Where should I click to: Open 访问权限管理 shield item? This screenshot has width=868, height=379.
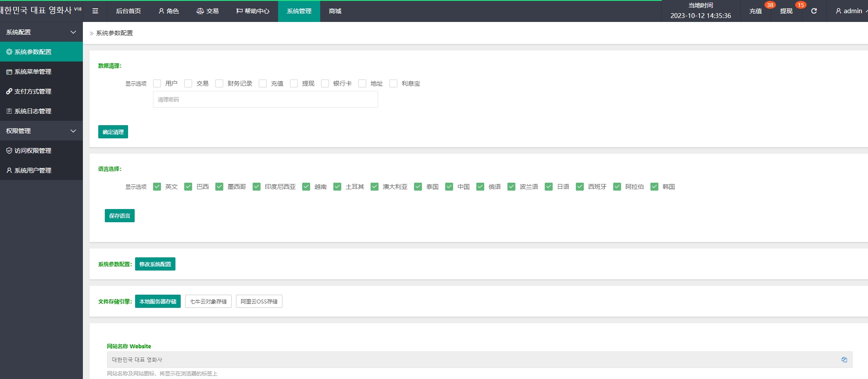[33, 151]
